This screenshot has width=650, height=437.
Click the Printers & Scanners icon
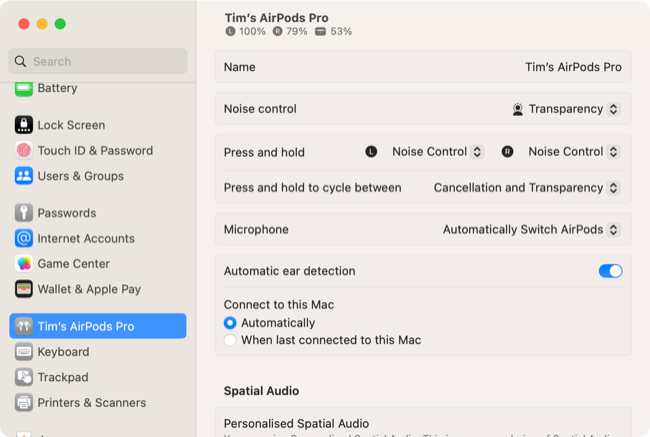24,403
